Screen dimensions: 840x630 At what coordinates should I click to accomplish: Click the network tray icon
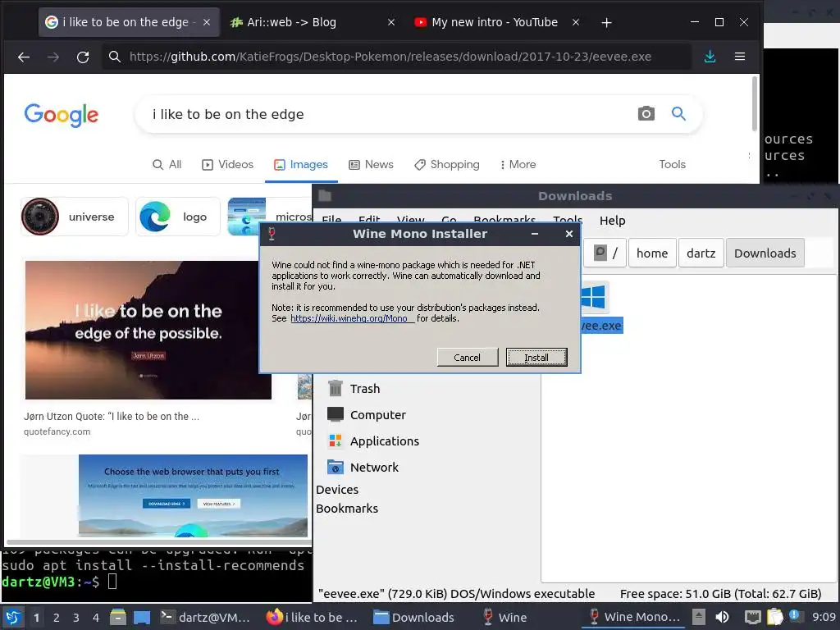[x=753, y=617]
